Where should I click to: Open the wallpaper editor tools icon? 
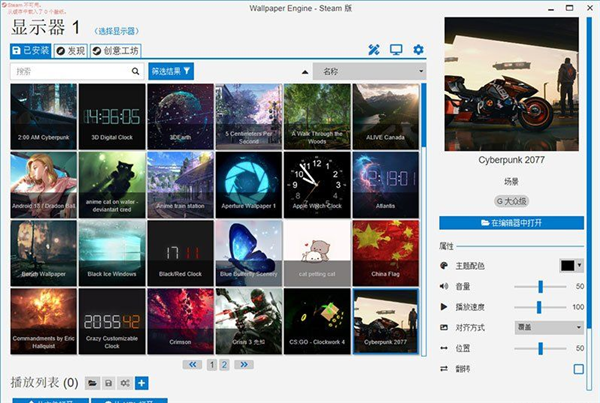[374, 50]
